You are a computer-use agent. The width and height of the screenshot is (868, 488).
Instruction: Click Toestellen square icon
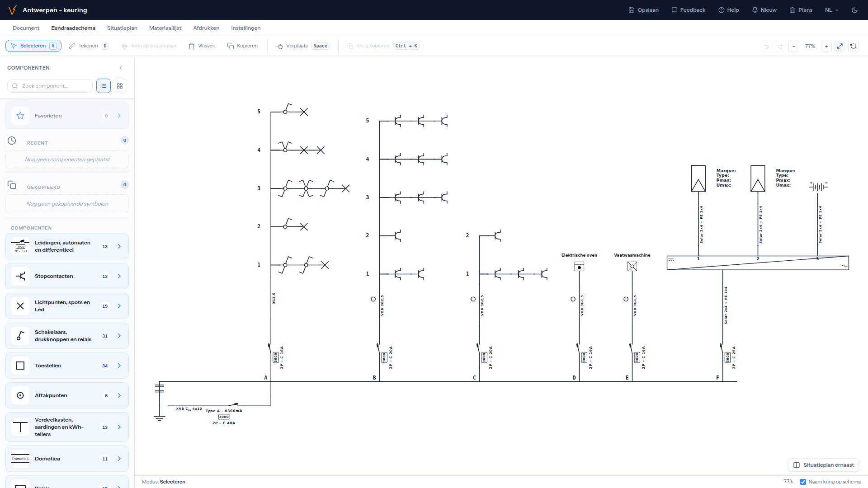(x=20, y=366)
